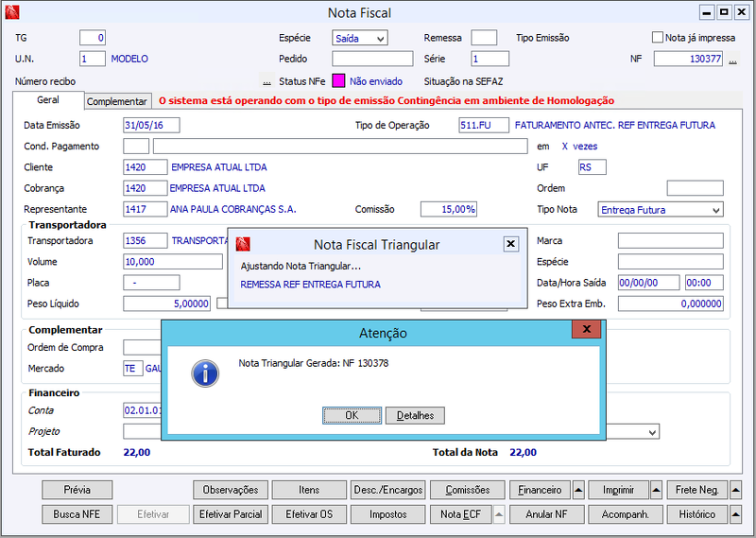Screen dimensions: 756x538
Task: Click the Marca input field
Action: coord(671,240)
